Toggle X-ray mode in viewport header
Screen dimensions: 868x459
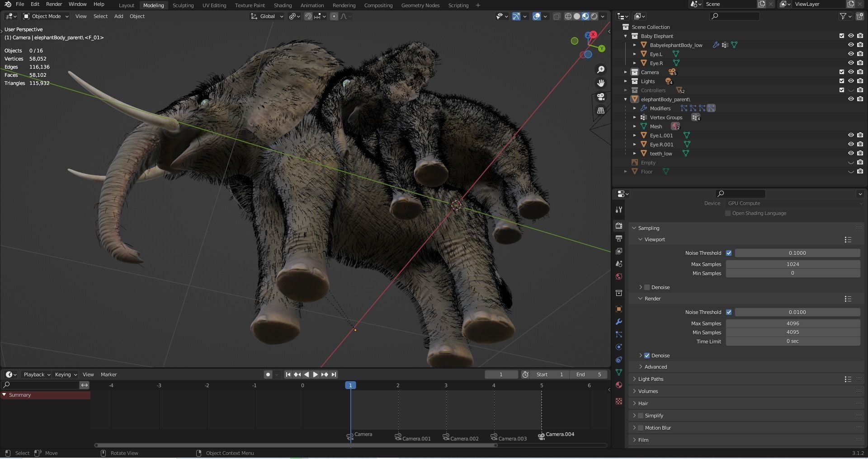tap(557, 16)
